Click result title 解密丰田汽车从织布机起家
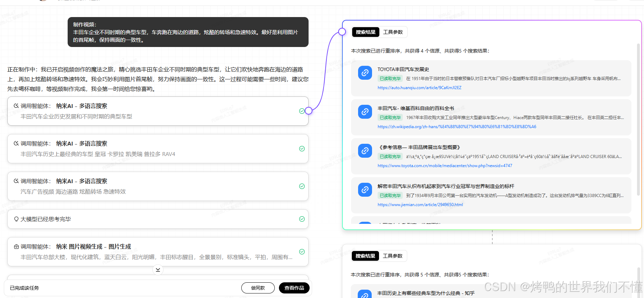This screenshot has height=298, width=644. click(446, 186)
